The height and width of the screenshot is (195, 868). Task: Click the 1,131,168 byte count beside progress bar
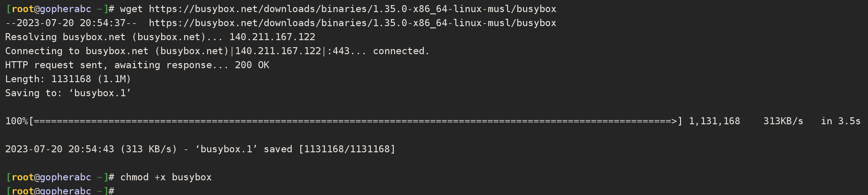(714, 121)
